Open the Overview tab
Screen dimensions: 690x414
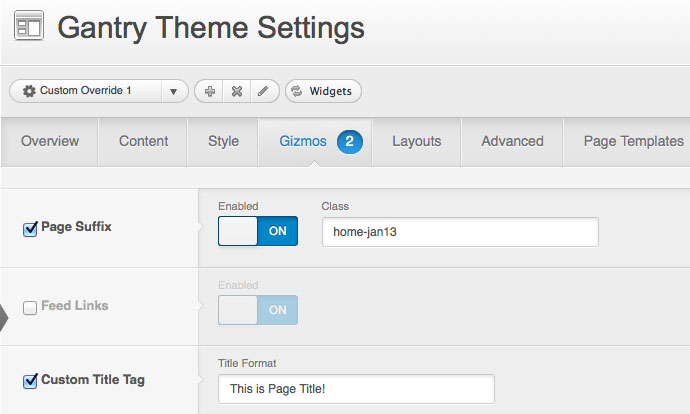click(x=49, y=141)
